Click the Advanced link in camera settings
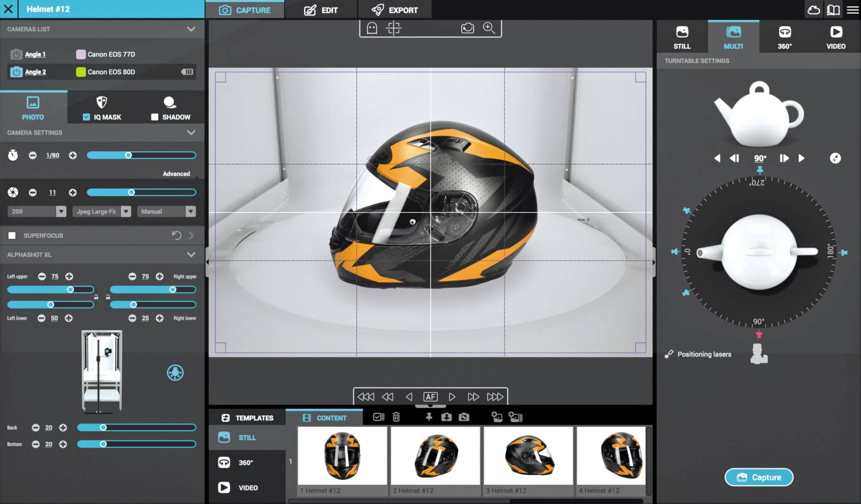 176,174
